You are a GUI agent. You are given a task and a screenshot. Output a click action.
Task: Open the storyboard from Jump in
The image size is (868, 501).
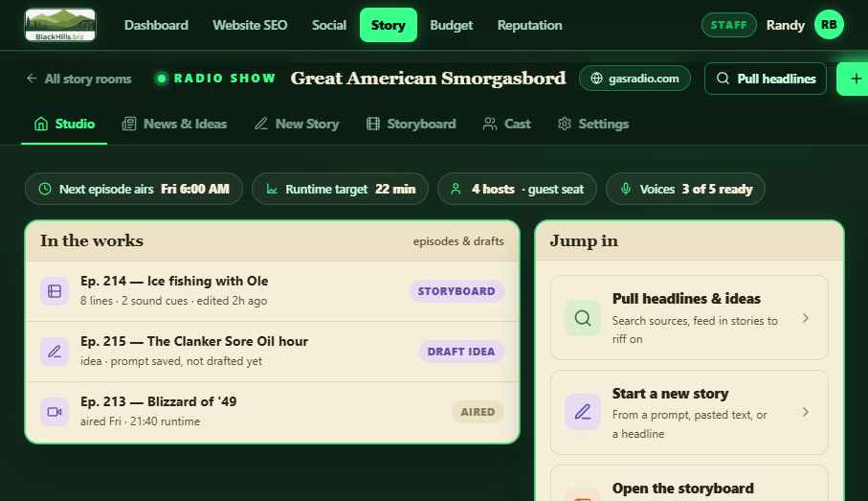pos(689,484)
